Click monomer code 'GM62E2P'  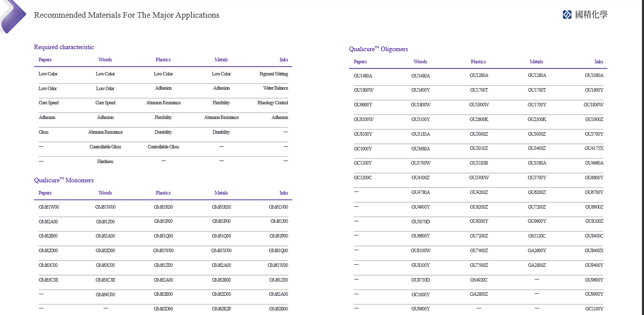[x=221, y=309]
